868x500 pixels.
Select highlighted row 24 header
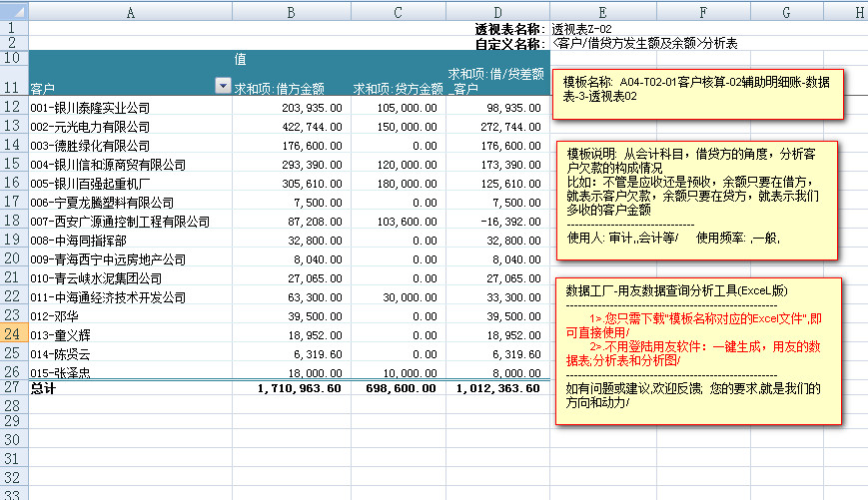click(x=14, y=334)
